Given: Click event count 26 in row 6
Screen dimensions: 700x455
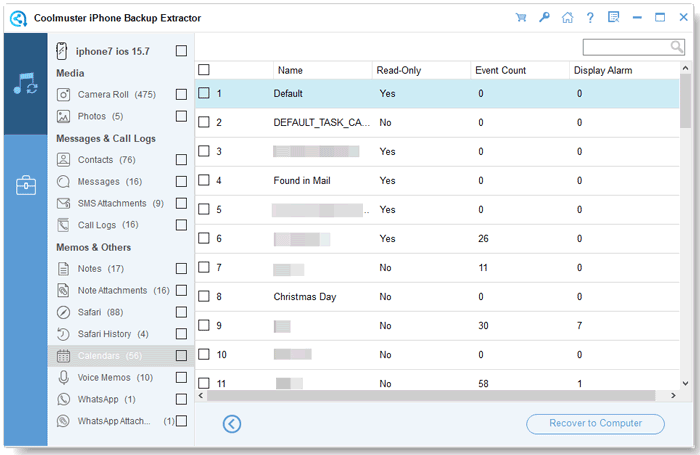Looking at the screenshot, I should tap(483, 238).
